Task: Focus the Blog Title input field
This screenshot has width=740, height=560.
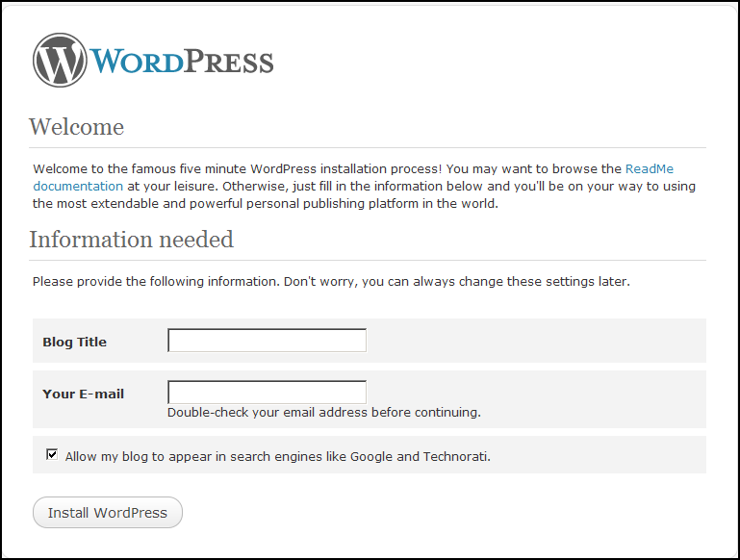Action: pos(268,341)
